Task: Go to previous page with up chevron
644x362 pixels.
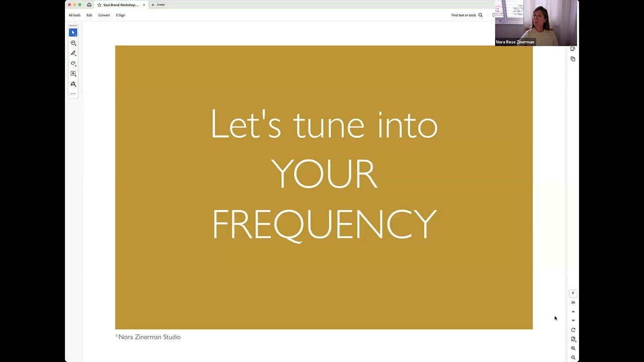Action: 573,312
